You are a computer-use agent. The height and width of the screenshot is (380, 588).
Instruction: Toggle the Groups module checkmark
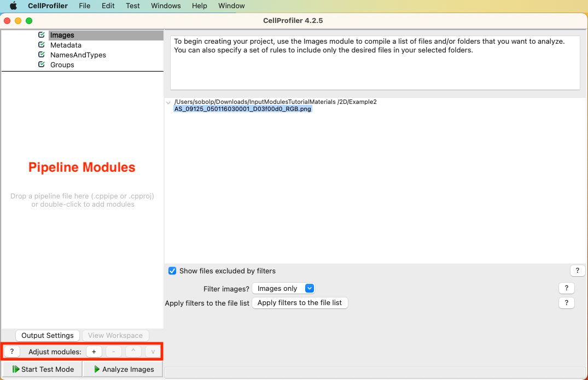[41, 65]
